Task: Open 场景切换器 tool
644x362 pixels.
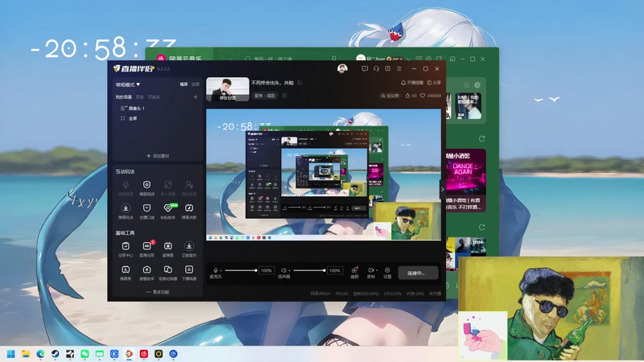Action: pyautogui.click(x=168, y=273)
